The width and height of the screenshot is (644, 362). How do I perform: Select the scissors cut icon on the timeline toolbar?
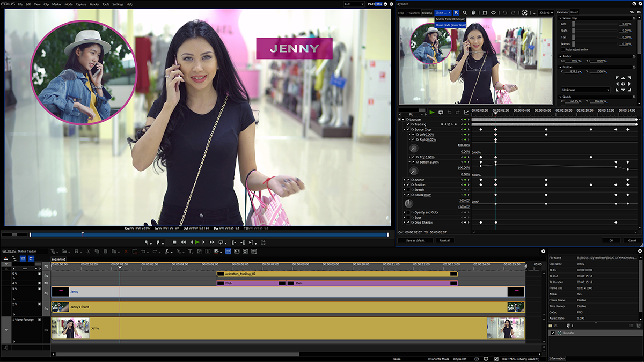pyautogui.click(x=89, y=250)
